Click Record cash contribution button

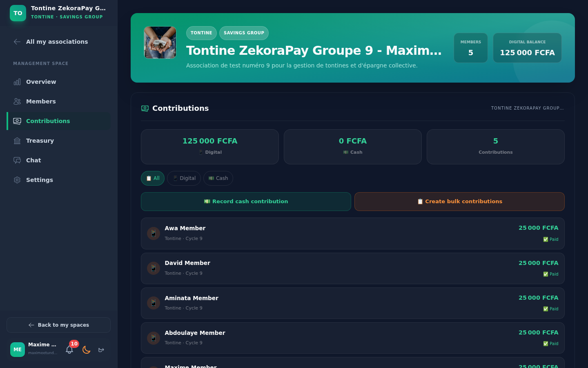tap(246, 202)
